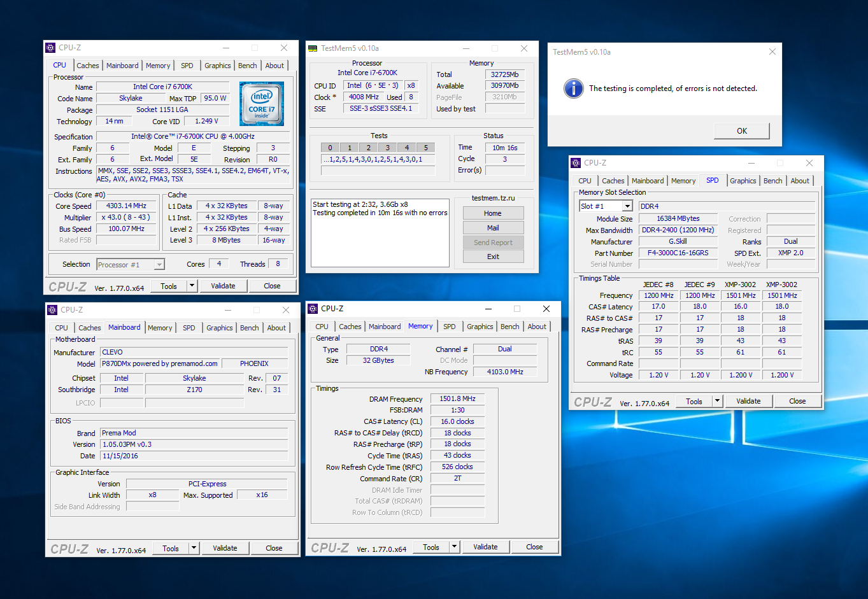The height and width of the screenshot is (599, 868).
Task: Click the CAS# Latency 16.0 clocks value
Action: coord(457,421)
